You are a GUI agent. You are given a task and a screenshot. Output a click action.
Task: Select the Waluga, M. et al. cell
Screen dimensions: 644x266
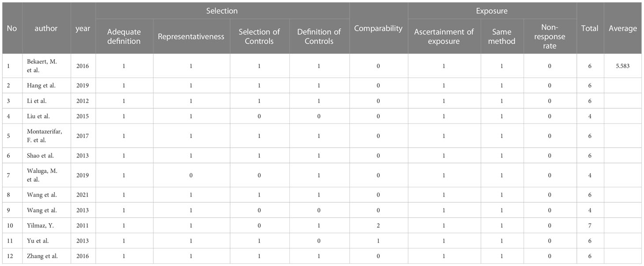point(46,175)
